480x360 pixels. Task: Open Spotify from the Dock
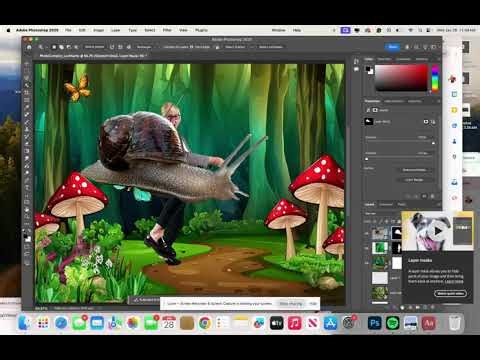tap(393, 323)
